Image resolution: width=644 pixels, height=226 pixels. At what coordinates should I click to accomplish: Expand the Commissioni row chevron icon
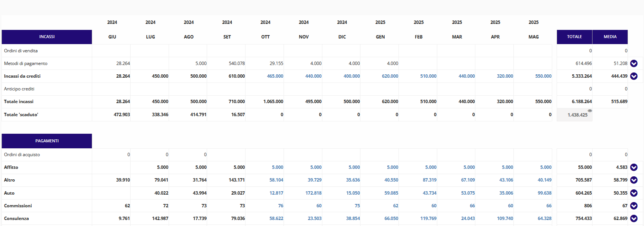[x=634, y=206]
